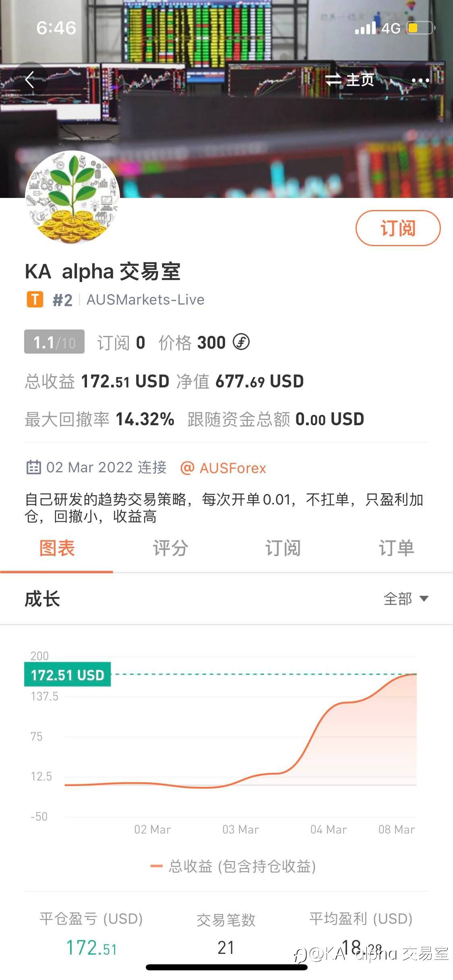Tap the 1.1/10 rating badge

54,342
